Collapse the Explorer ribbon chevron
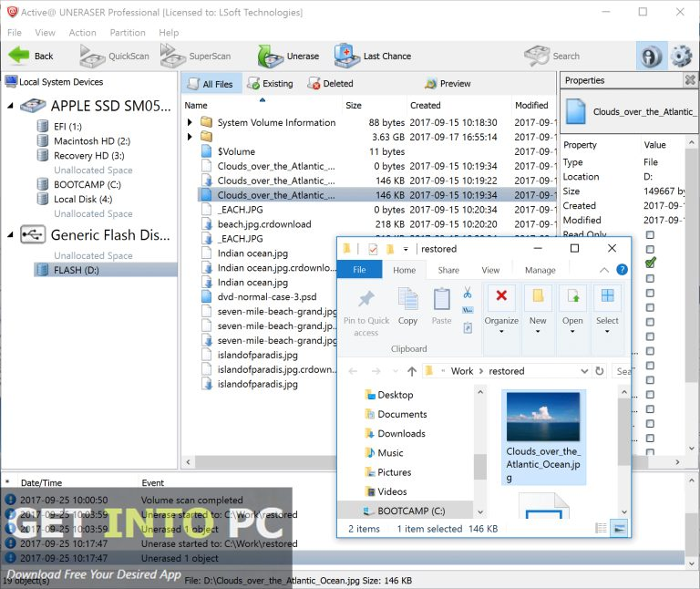700x589 pixels. pos(603,270)
